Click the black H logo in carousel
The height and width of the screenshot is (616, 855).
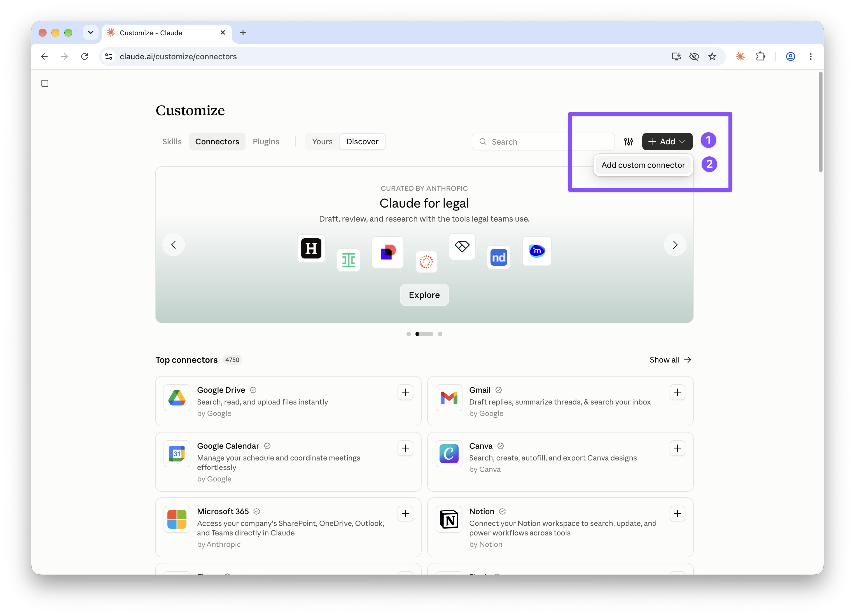click(311, 248)
